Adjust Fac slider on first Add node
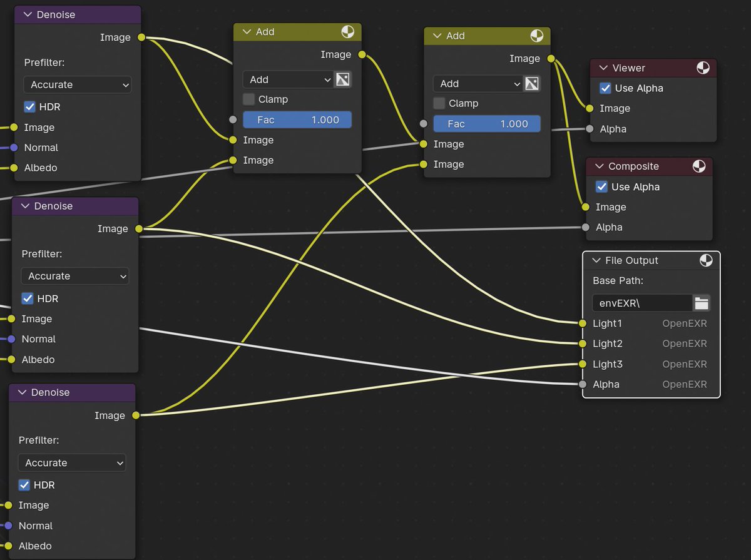This screenshot has width=751, height=560. click(297, 120)
